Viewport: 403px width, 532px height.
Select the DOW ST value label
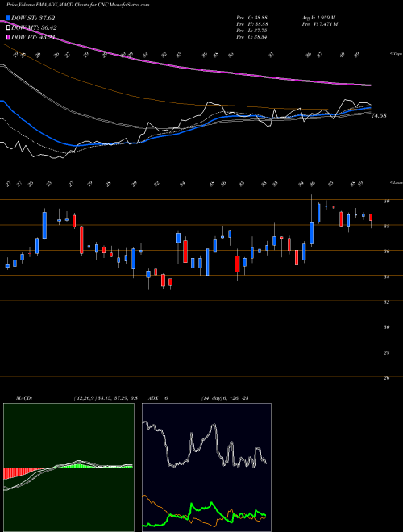33,18
